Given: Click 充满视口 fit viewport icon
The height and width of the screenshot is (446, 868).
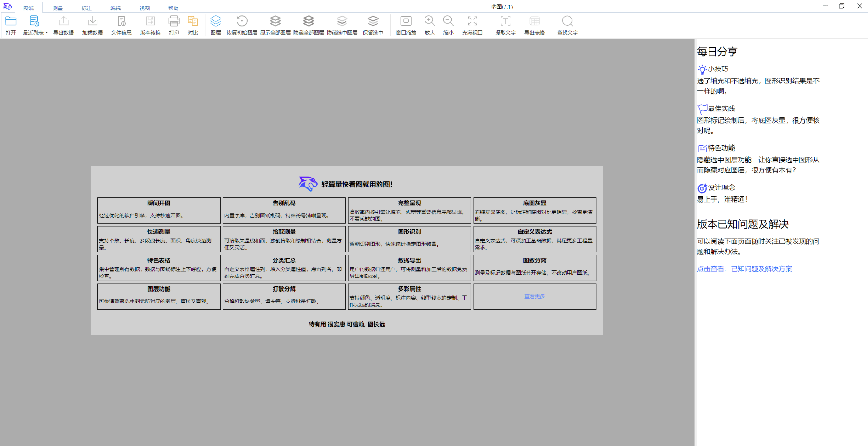Looking at the screenshot, I should click(472, 21).
